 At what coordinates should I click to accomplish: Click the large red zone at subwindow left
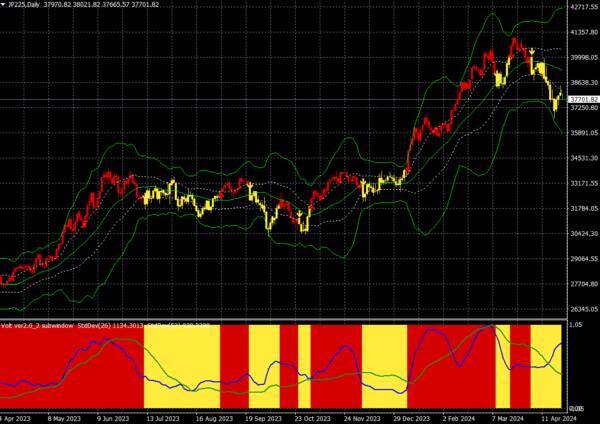click(x=72, y=366)
